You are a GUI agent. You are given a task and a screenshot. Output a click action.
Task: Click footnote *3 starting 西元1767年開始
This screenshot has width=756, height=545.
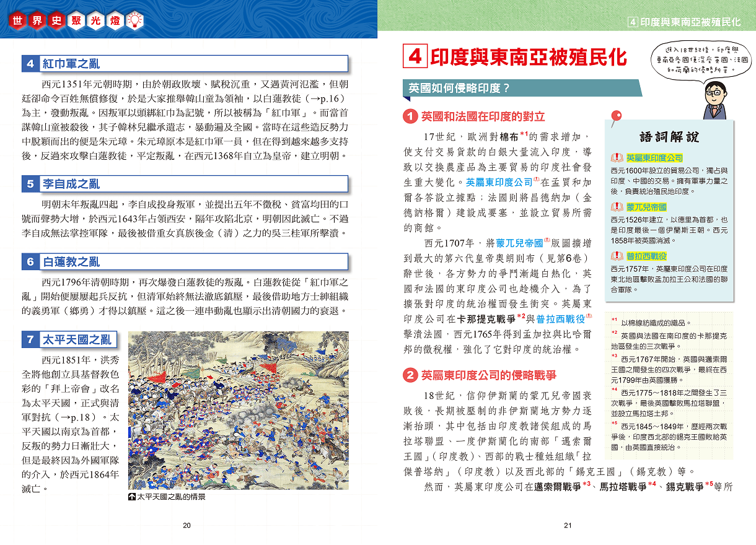pos(669,369)
